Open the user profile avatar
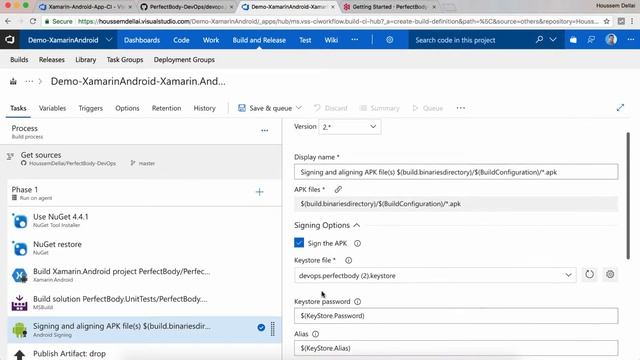 611,40
